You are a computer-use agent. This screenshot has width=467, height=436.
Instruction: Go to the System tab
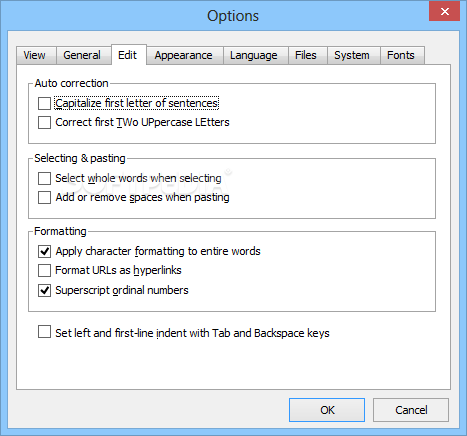(353, 55)
